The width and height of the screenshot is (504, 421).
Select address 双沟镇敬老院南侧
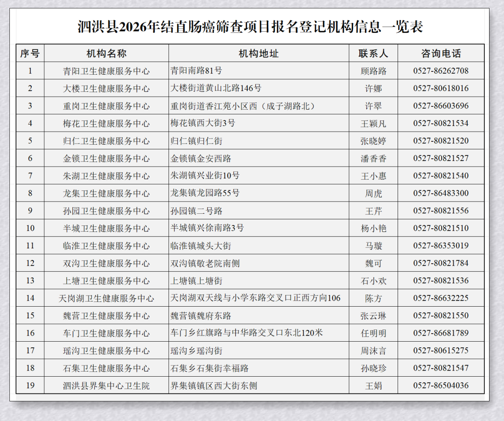tap(205, 263)
